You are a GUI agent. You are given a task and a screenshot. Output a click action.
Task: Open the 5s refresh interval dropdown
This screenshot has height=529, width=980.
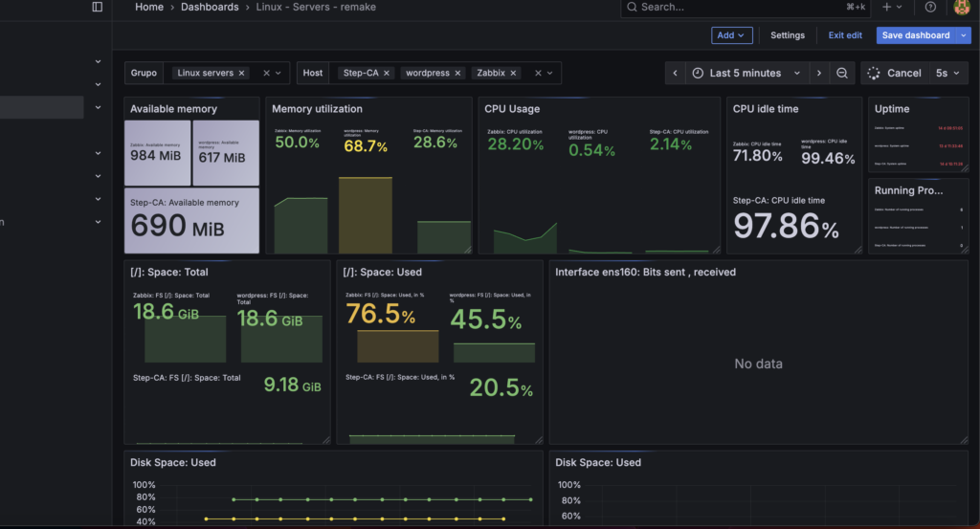point(947,74)
